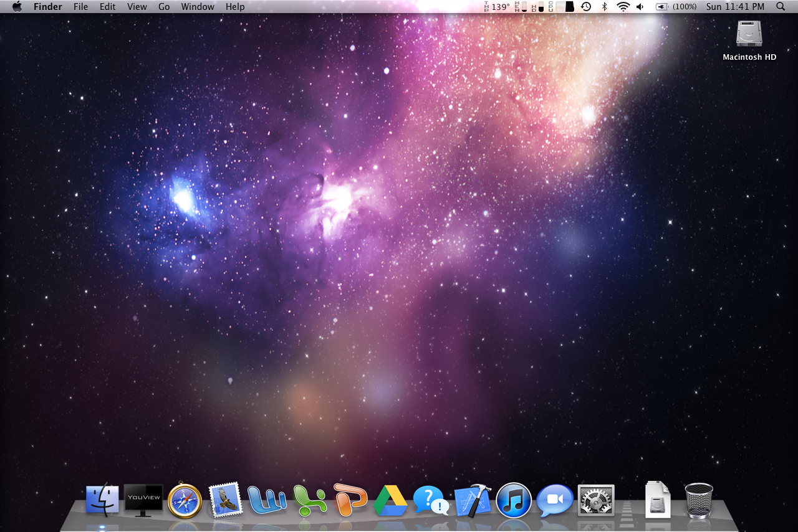The image size is (798, 532).
Task: Open the Edit menu
Action: pos(108,7)
